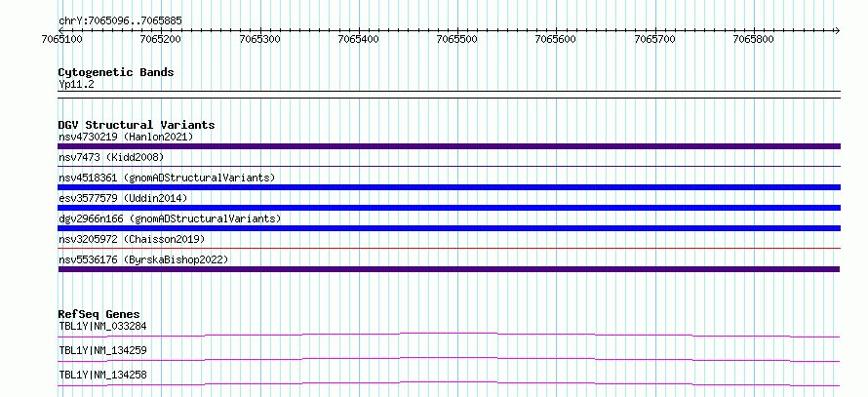Select variant label nsv4518361 (gnomADStructuralVariants)
This screenshot has height=397, width=868.
pyautogui.click(x=167, y=178)
